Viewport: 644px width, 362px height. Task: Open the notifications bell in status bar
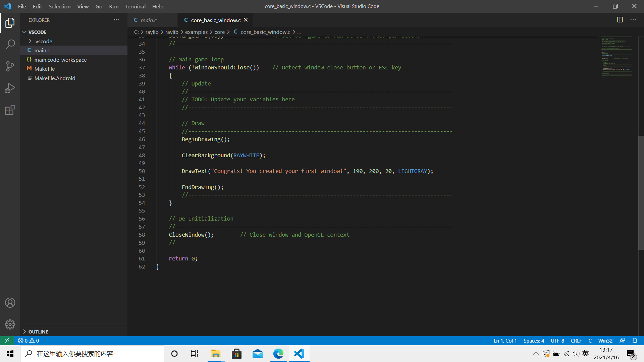pos(635,341)
